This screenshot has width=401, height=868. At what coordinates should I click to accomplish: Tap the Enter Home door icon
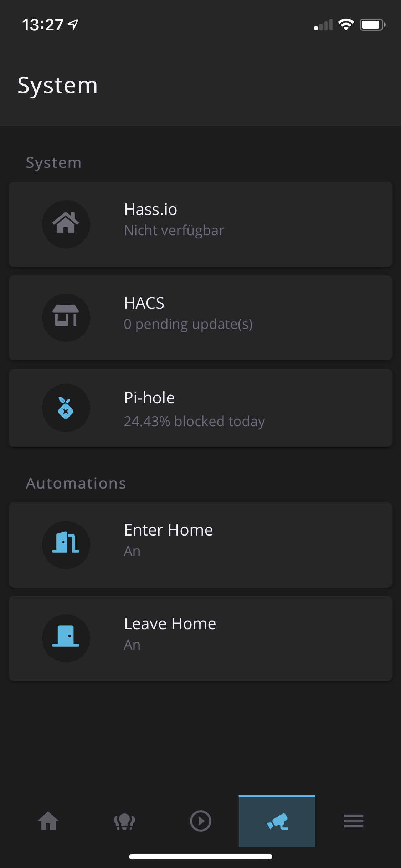pos(66,545)
